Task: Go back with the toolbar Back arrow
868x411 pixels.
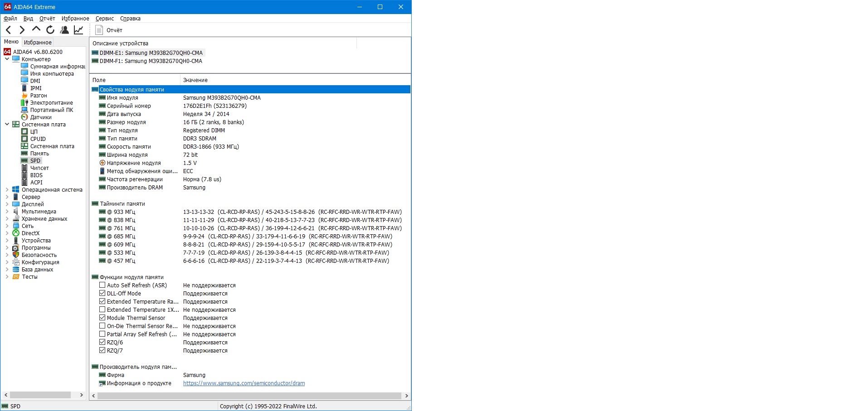Action: pos(8,30)
